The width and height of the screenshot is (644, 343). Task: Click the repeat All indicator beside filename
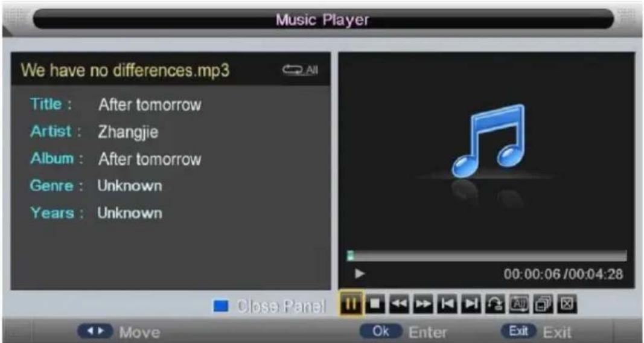click(x=300, y=70)
